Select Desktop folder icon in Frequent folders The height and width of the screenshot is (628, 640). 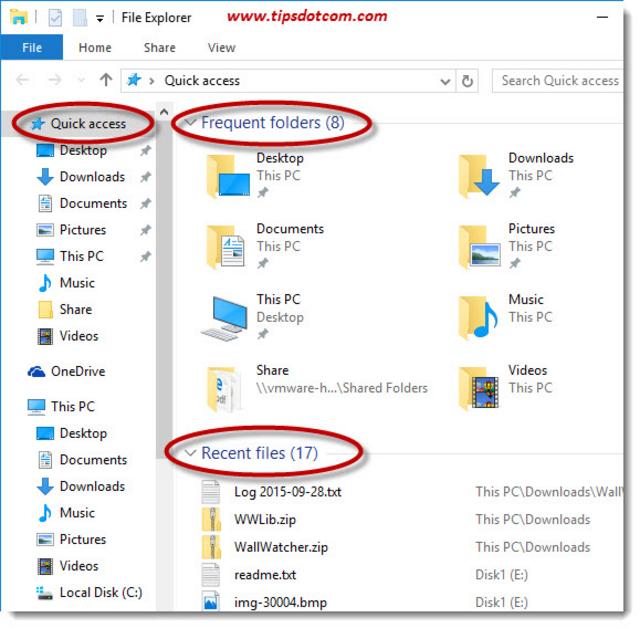[x=228, y=176]
